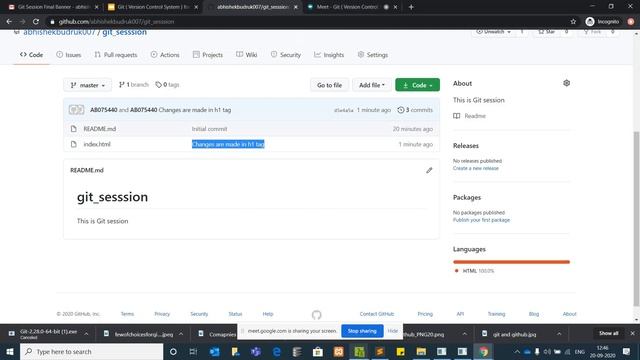Click Create a new release link
Viewport: 640px width, 360px height.
click(x=476, y=168)
